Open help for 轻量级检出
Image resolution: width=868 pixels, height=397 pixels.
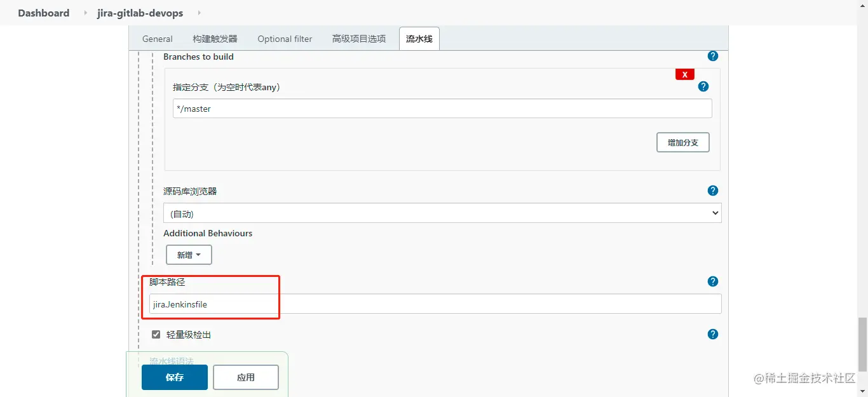(x=713, y=334)
